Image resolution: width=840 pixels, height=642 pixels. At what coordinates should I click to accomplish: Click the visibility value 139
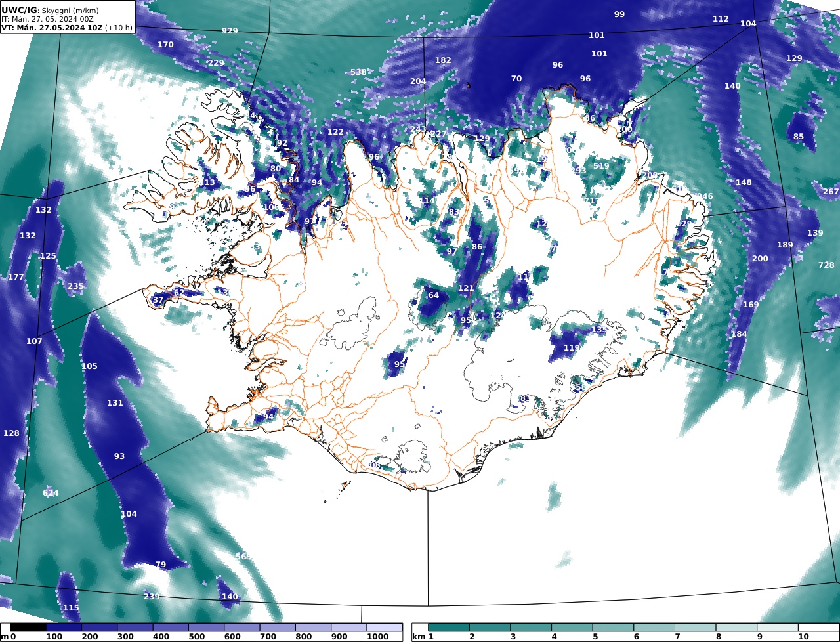[815, 233]
